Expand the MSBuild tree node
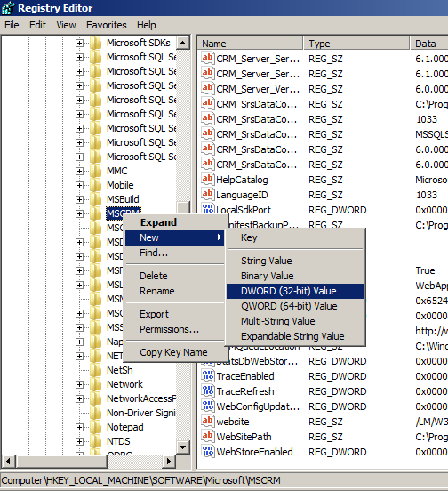This screenshot has width=448, height=491. pyautogui.click(x=79, y=199)
